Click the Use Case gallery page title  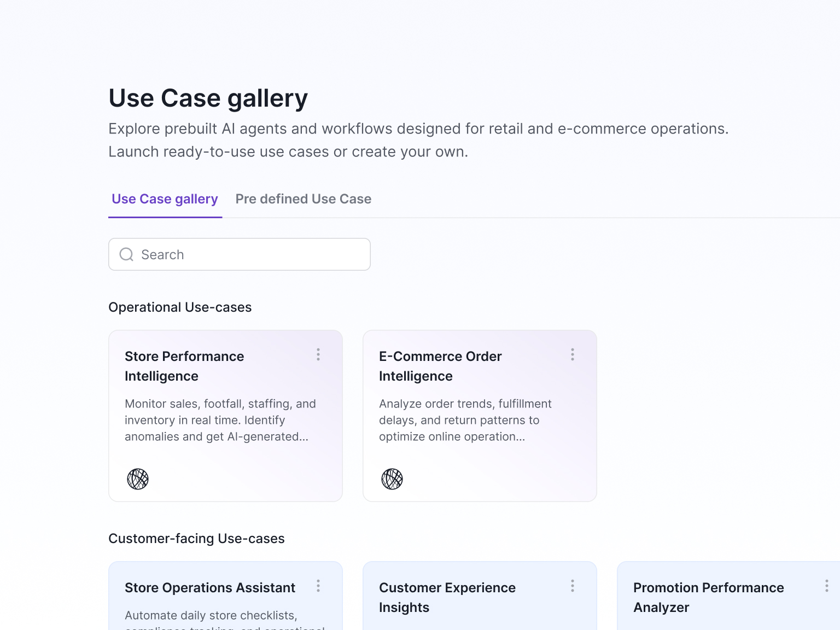click(208, 98)
